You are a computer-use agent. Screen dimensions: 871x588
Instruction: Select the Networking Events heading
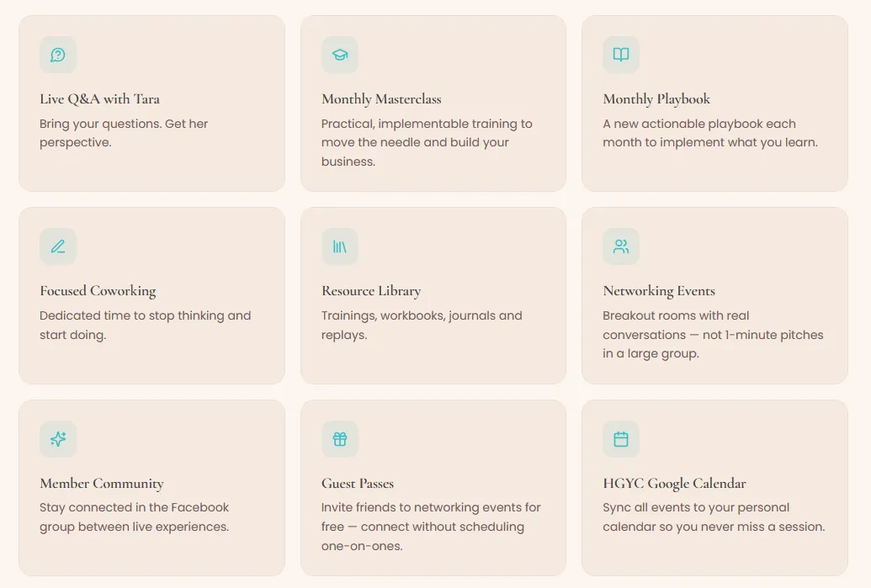659,292
